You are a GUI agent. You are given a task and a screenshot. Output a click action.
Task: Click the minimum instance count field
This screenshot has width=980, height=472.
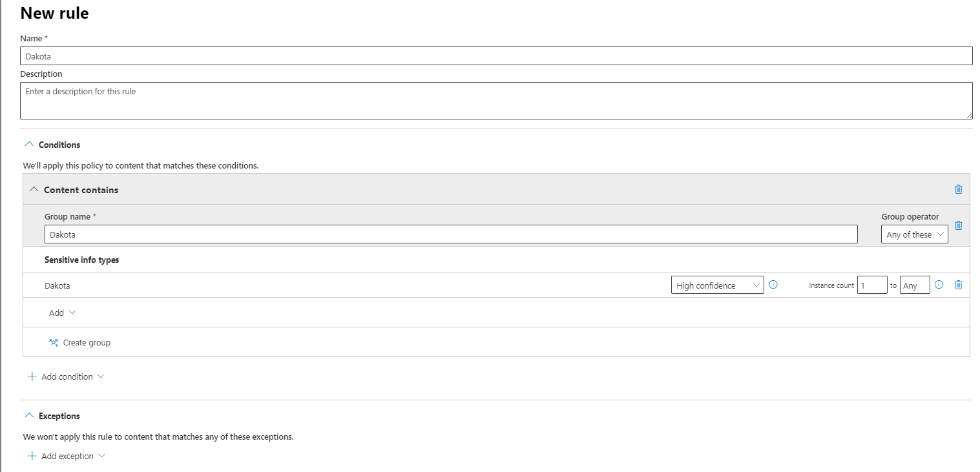[x=871, y=285]
